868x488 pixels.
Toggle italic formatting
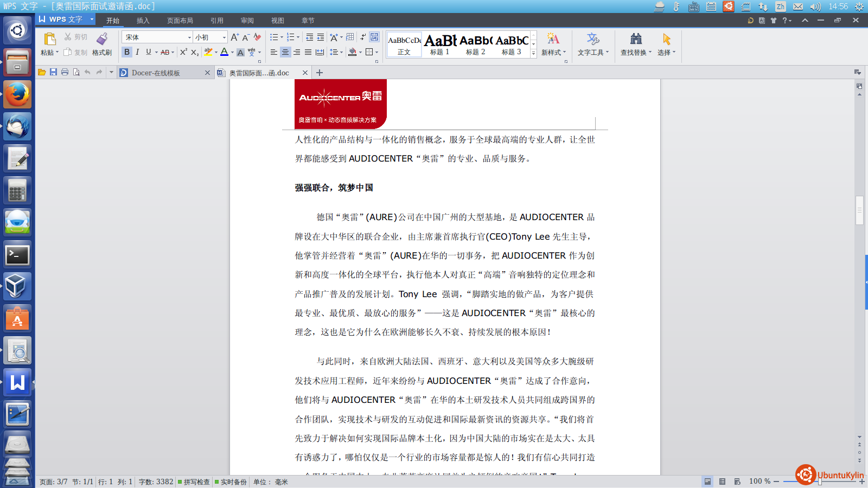(137, 52)
